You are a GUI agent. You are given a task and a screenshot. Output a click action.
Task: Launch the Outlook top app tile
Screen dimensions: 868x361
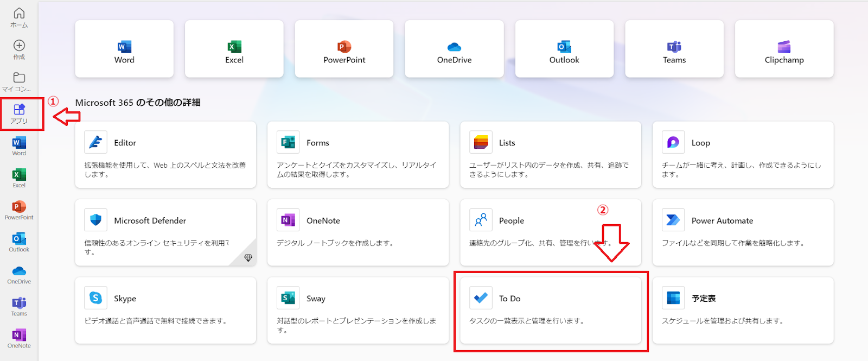564,49
